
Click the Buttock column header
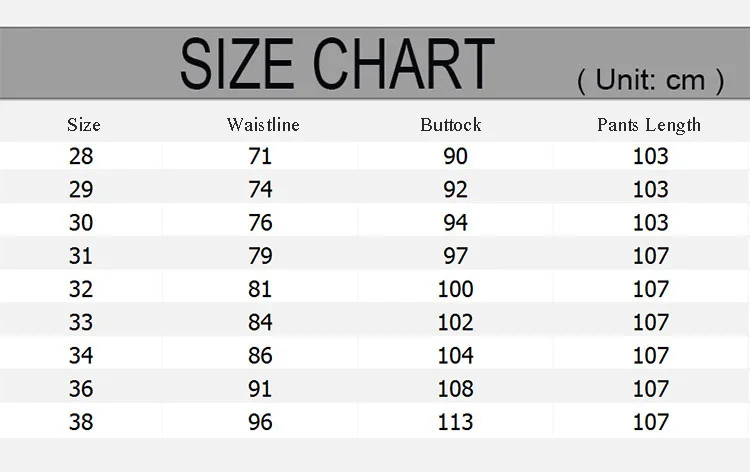pos(451,125)
